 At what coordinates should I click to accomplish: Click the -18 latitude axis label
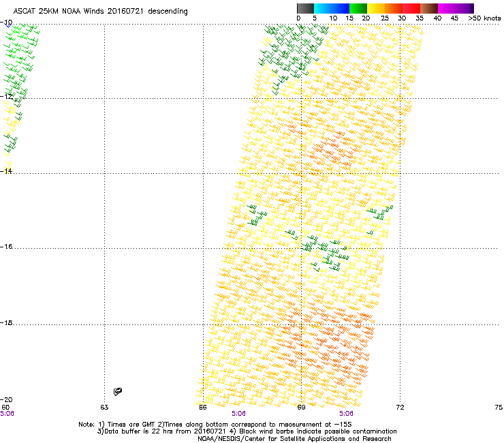(x=6, y=322)
